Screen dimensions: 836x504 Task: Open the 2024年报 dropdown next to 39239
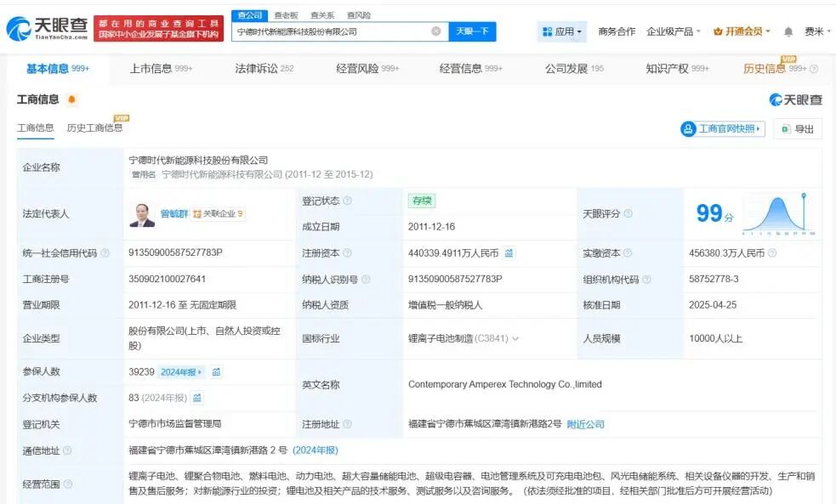181,372
